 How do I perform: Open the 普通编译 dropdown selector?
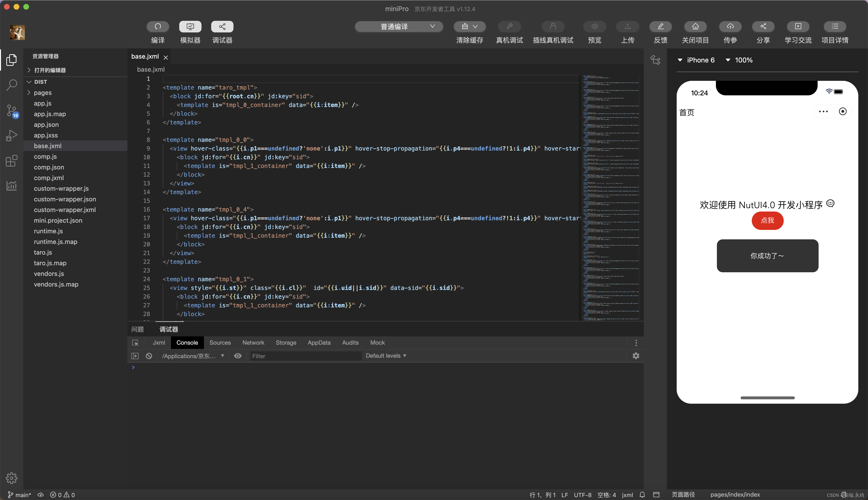[399, 26]
